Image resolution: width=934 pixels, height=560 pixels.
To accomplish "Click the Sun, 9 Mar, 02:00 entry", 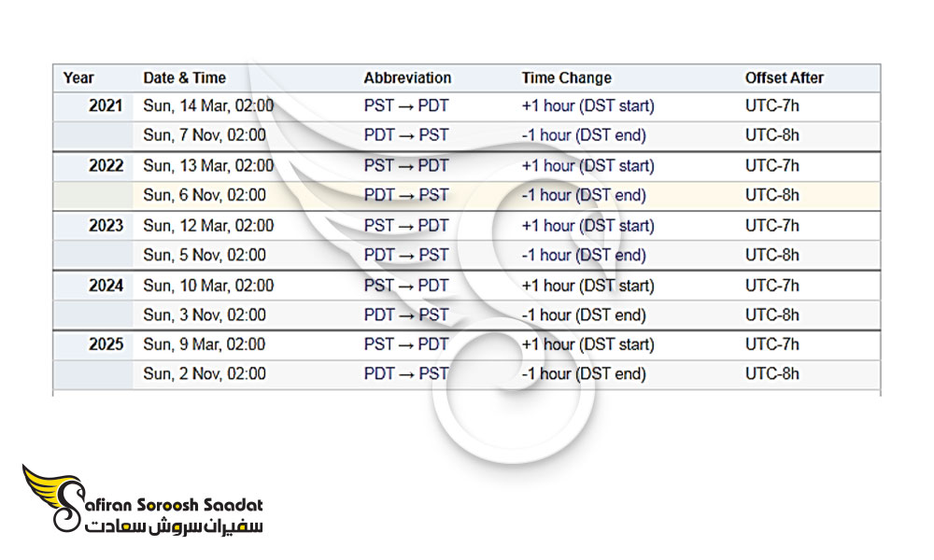I will tap(205, 344).
